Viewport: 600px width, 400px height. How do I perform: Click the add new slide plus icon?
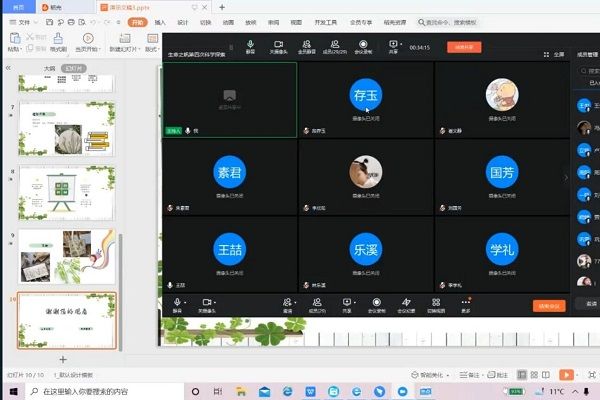click(x=63, y=358)
